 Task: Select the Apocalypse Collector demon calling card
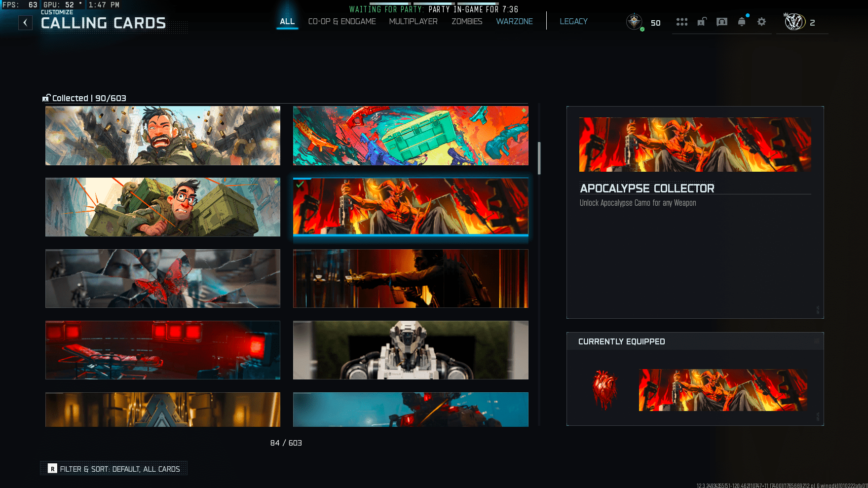click(x=411, y=207)
